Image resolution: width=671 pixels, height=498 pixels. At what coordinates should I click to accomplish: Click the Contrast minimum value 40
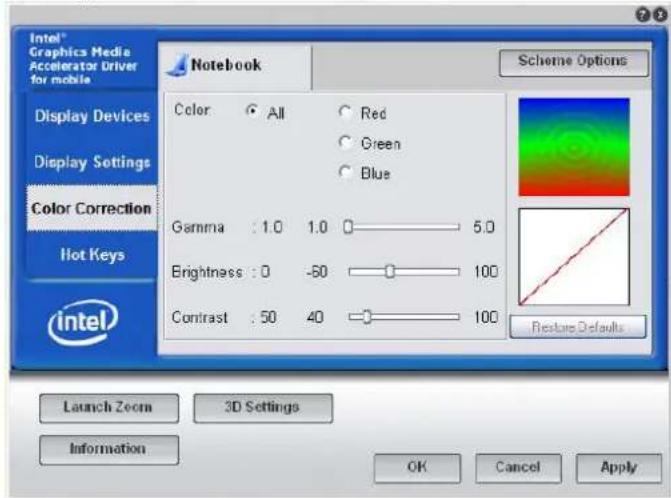315,317
